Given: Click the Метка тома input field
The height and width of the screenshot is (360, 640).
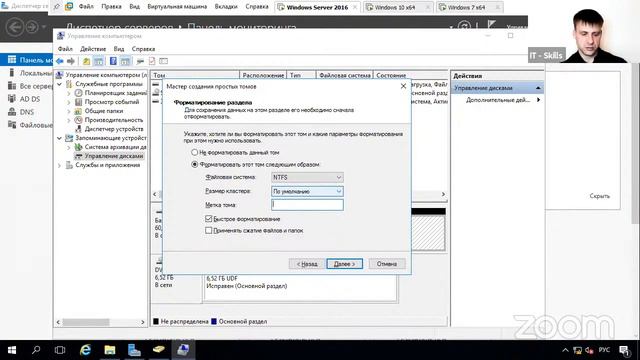Looking at the screenshot, I should click(307, 205).
